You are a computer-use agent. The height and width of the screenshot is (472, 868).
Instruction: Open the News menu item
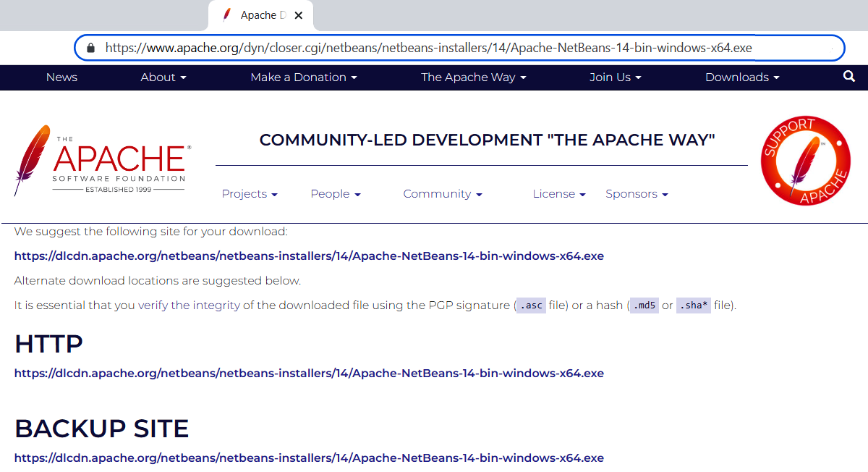click(61, 77)
